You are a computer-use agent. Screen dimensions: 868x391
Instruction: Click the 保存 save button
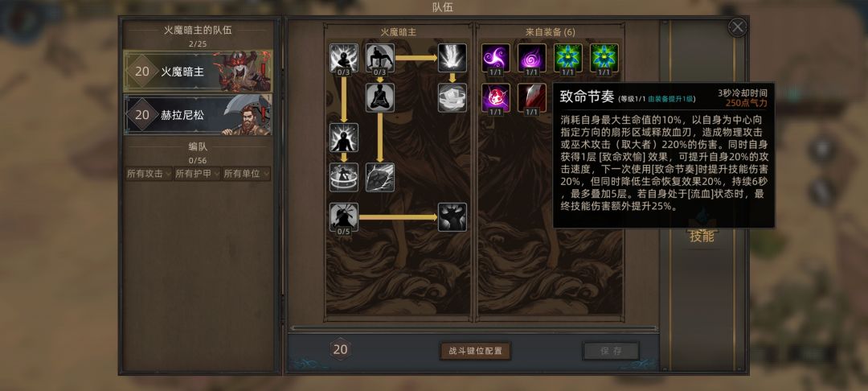coord(611,351)
